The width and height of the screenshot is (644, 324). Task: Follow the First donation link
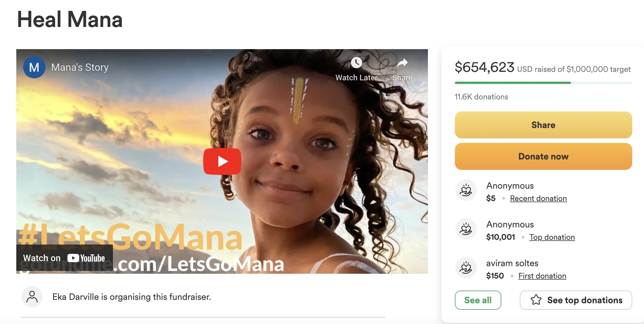click(542, 276)
